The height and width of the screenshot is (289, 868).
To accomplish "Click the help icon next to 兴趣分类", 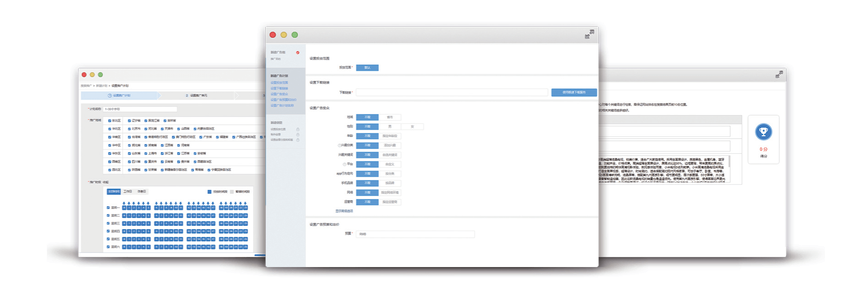I will click(x=339, y=145).
